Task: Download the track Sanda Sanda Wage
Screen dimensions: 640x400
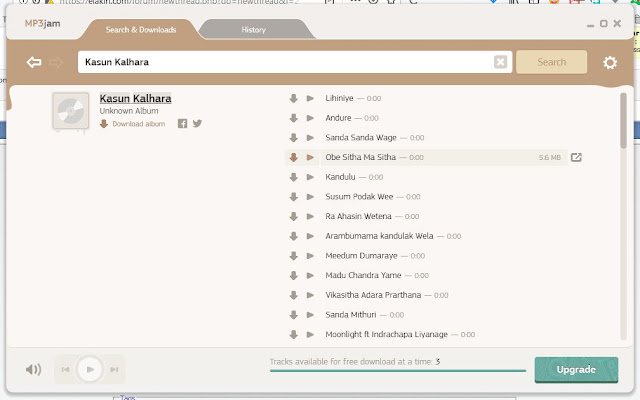Action: coord(293,138)
